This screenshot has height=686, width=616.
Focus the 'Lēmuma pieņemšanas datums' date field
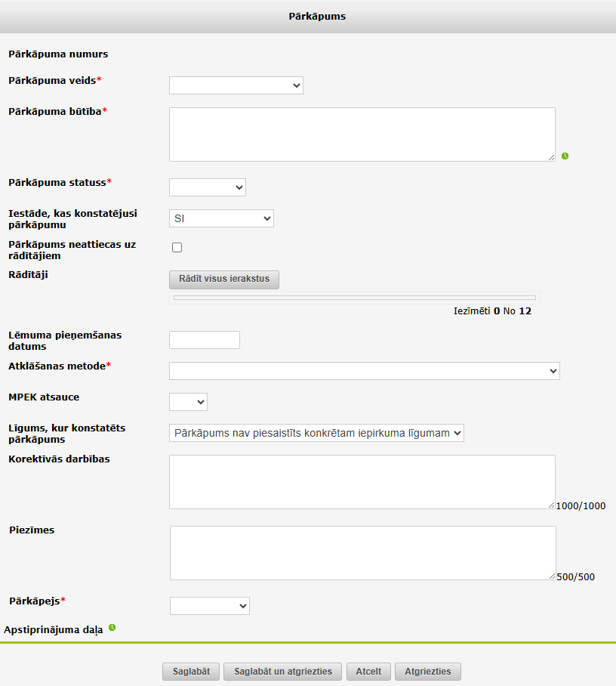[204, 340]
